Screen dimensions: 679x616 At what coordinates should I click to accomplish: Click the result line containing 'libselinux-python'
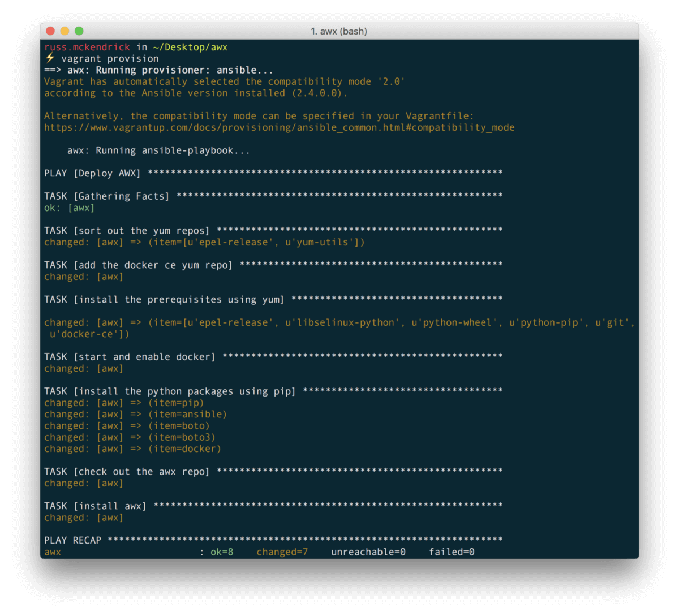(339, 323)
